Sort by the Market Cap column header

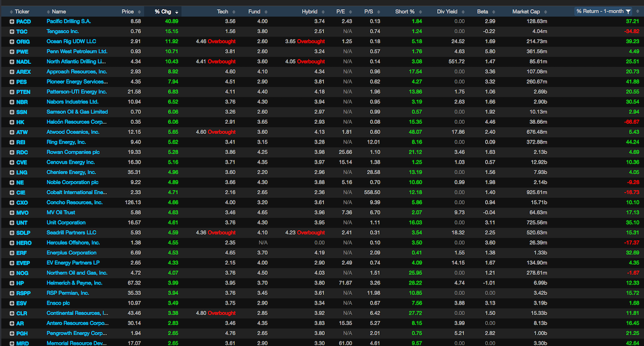[x=526, y=11]
